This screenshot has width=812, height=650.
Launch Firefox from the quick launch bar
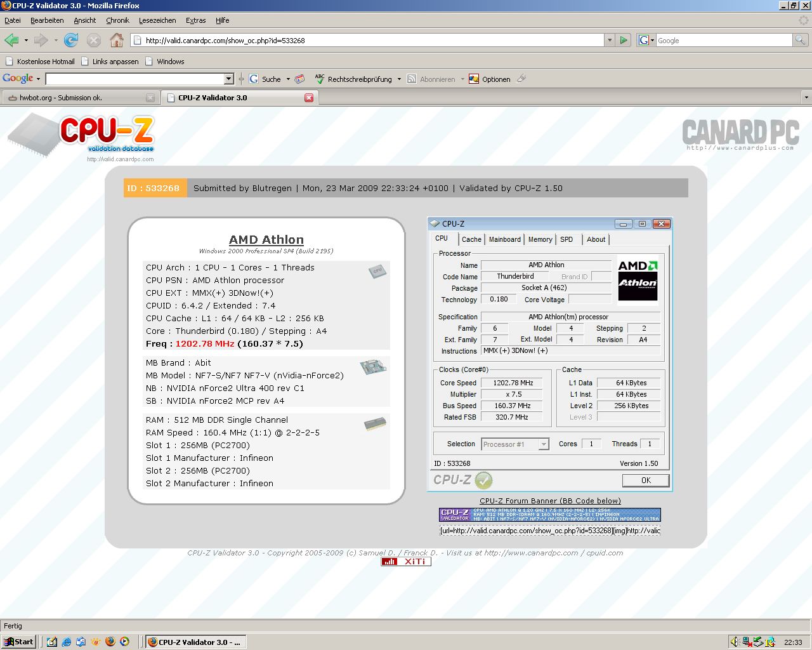(x=110, y=642)
